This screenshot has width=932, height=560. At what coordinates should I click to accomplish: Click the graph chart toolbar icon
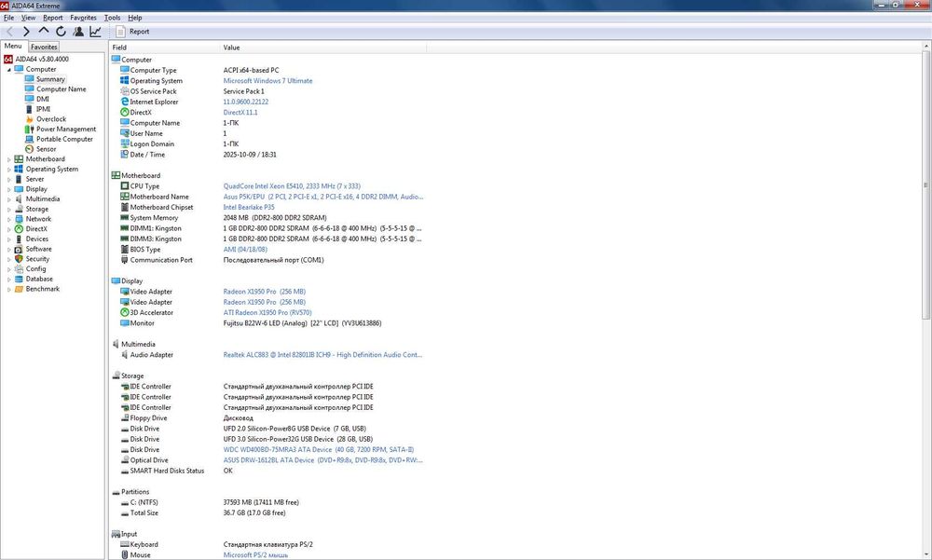tap(95, 32)
